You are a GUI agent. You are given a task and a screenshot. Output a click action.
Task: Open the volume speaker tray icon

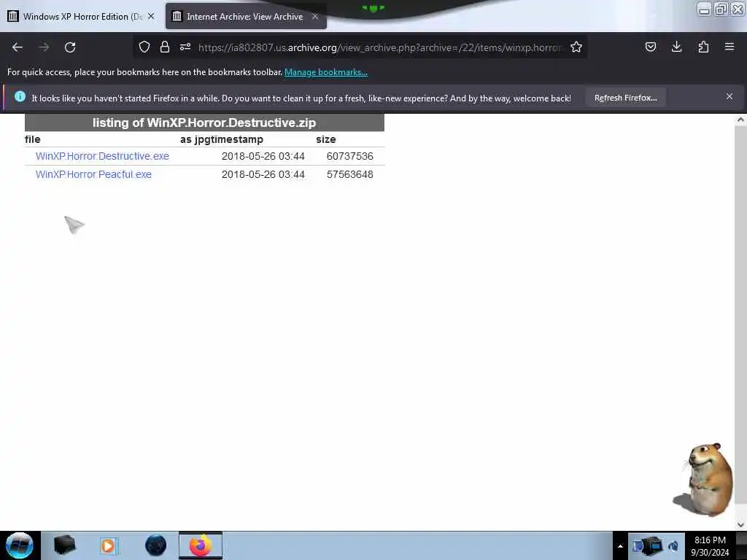[673, 546]
